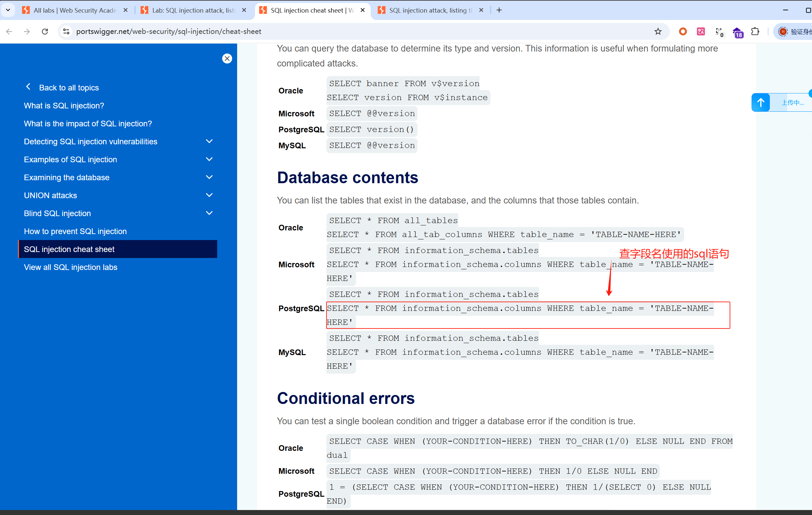Open new browser tab with plus
The height and width of the screenshot is (515, 812).
[x=499, y=10]
